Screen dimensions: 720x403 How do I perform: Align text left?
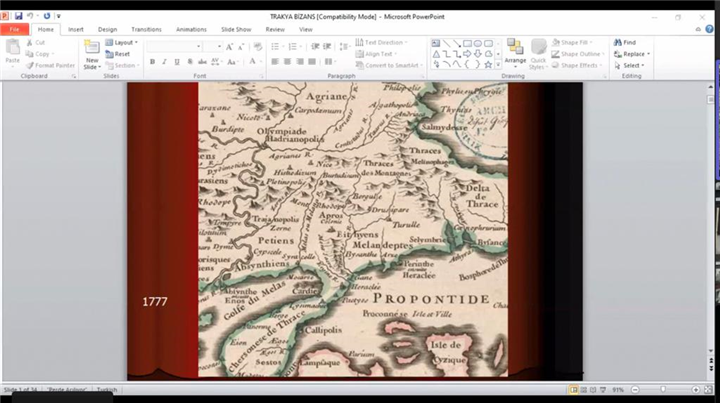[x=275, y=62]
